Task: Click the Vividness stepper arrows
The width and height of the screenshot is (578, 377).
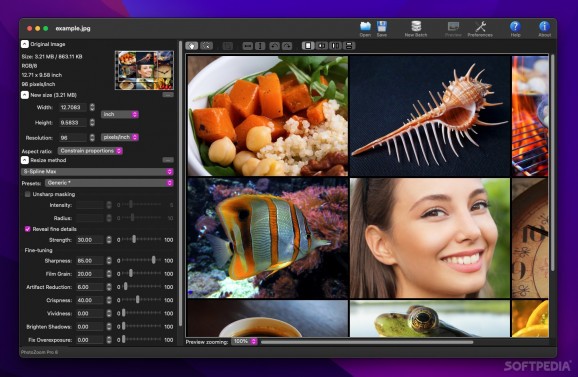Action: 109,314
